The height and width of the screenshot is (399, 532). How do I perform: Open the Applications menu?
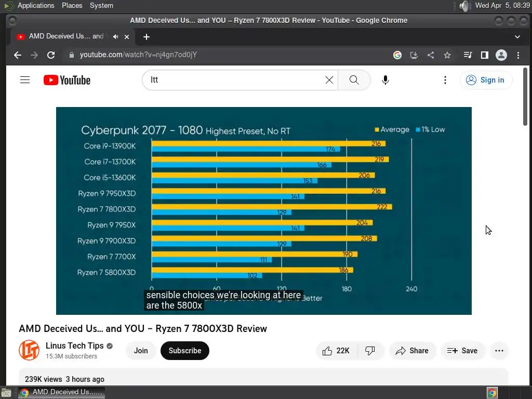(x=36, y=5)
